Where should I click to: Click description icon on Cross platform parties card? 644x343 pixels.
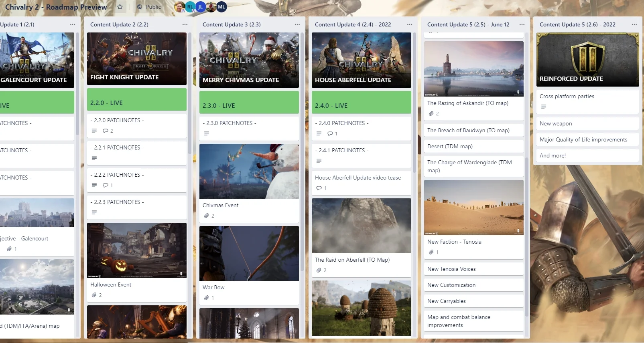544,107
